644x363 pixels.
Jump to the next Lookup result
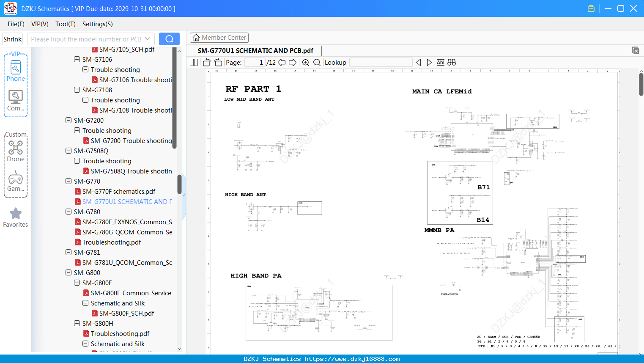point(429,63)
